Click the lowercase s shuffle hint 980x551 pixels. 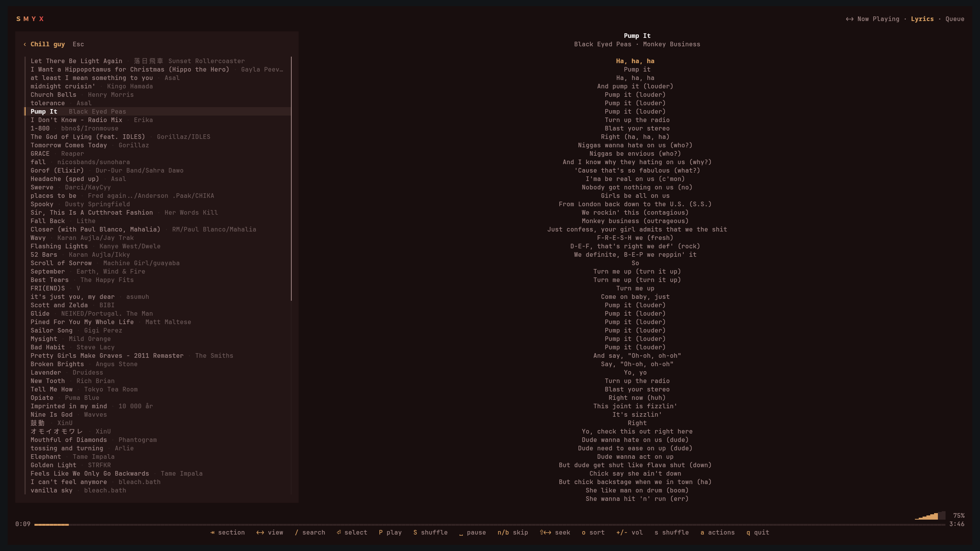tap(671, 533)
